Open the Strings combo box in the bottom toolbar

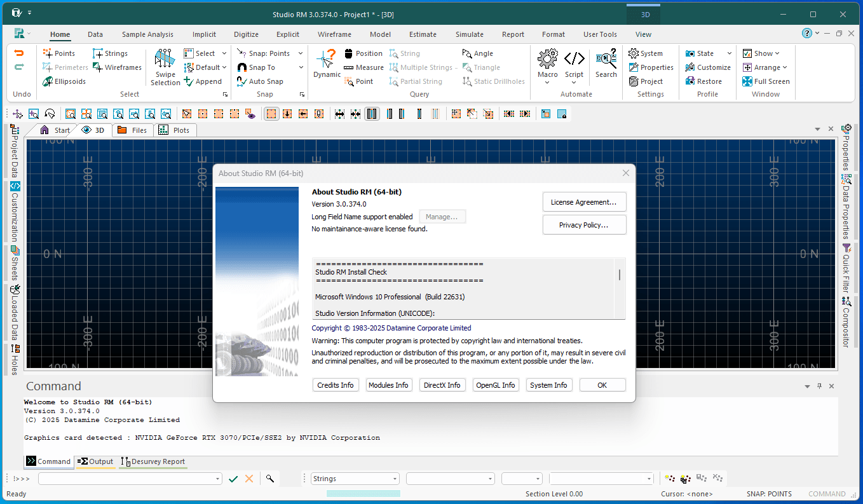pos(355,479)
